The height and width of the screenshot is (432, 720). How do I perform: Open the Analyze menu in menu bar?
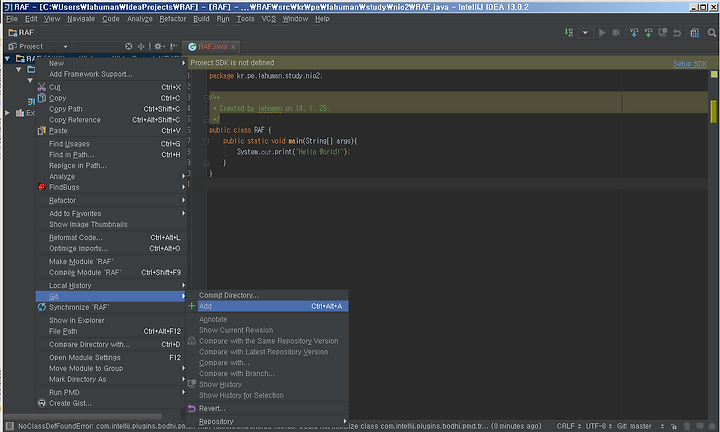pos(140,19)
